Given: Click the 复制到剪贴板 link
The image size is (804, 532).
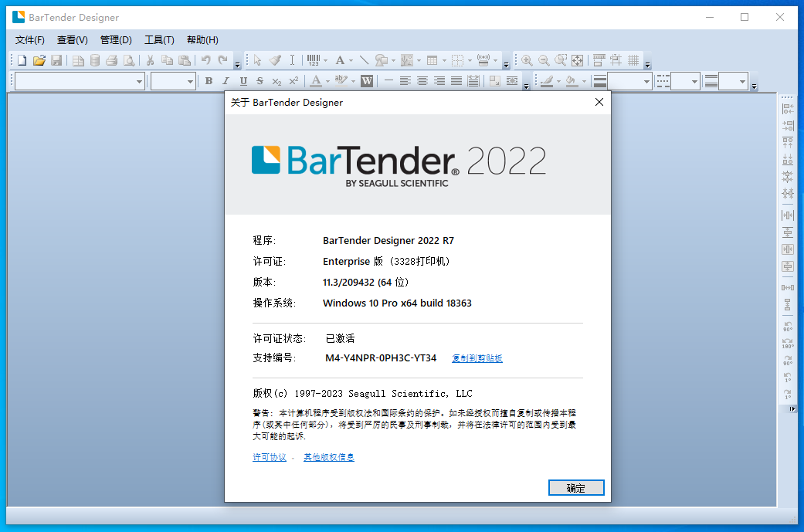Looking at the screenshot, I should click(x=477, y=358).
